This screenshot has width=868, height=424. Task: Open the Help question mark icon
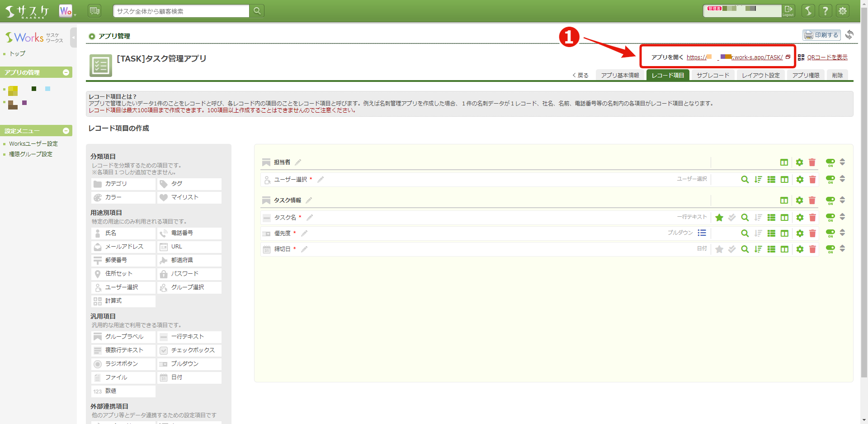coord(826,11)
